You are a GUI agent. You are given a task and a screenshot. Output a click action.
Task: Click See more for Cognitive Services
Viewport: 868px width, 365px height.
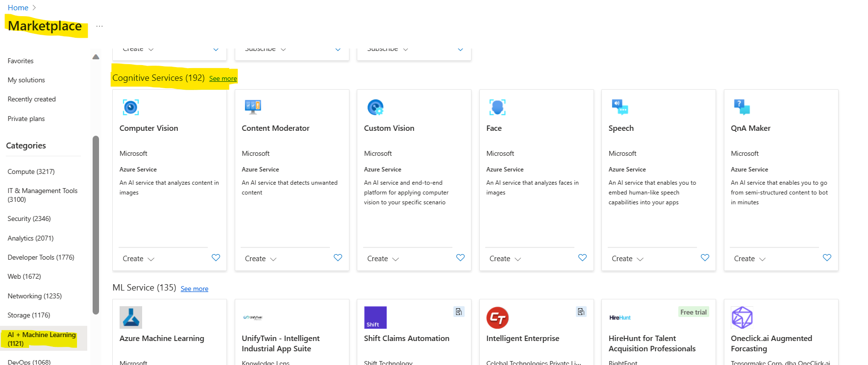pyautogui.click(x=223, y=79)
